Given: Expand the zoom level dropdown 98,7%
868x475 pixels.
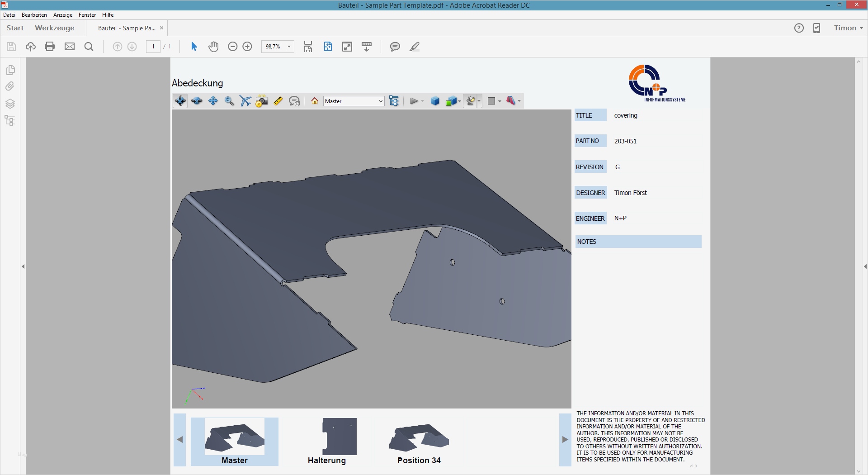Looking at the screenshot, I should (x=289, y=47).
